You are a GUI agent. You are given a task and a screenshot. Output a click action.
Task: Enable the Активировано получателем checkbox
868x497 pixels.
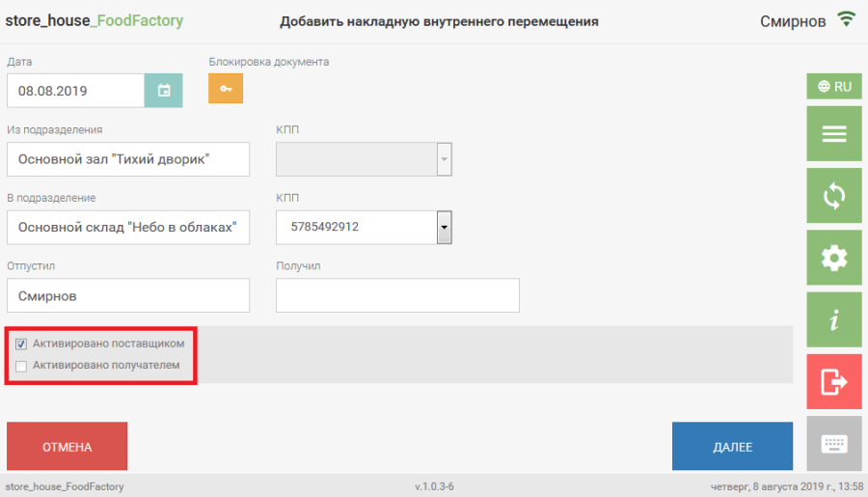[21, 366]
